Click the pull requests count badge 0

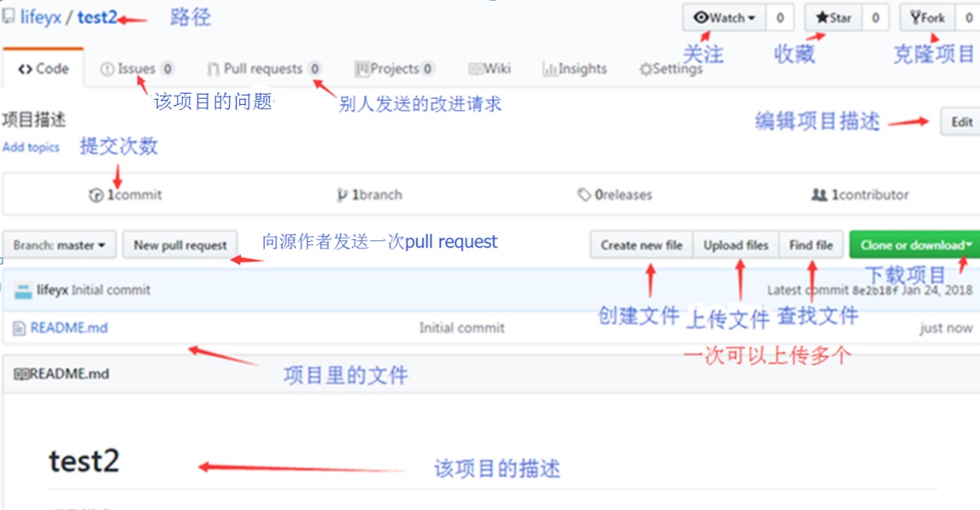[x=314, y=68]
